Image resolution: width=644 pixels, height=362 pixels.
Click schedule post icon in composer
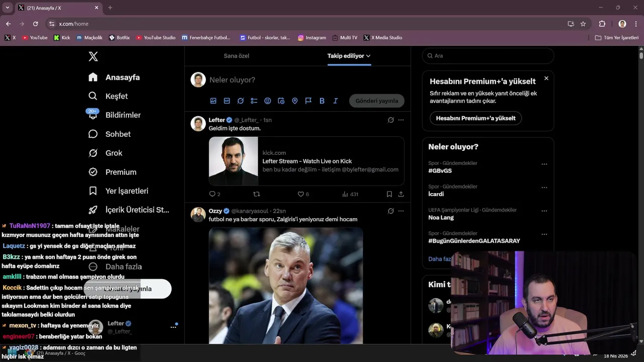click(281, 101)
